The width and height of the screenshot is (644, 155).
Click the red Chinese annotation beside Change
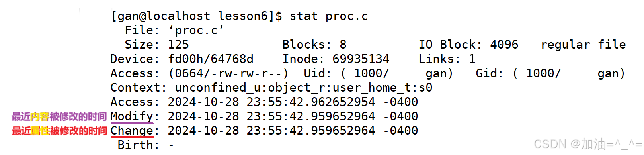coord(59,131)
